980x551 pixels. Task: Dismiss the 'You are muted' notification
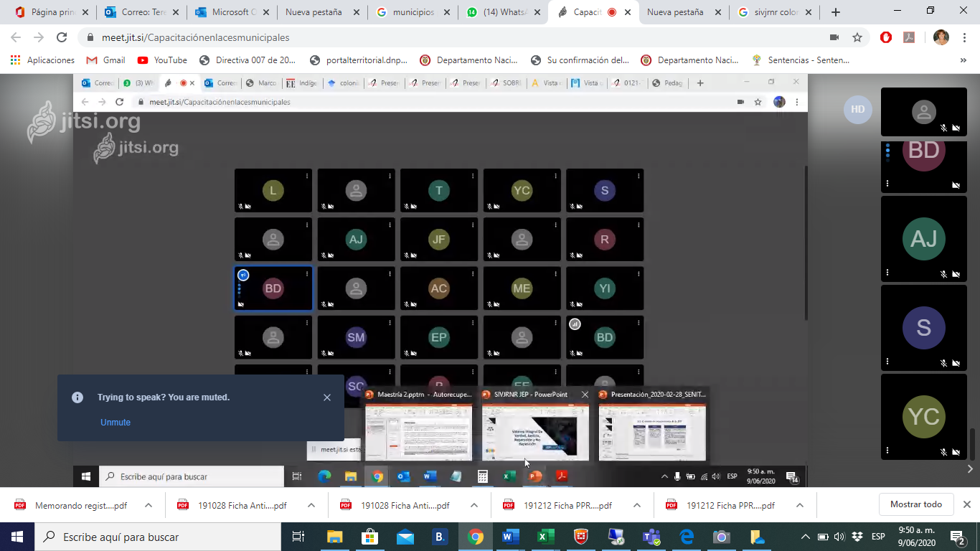pos(327,397)
